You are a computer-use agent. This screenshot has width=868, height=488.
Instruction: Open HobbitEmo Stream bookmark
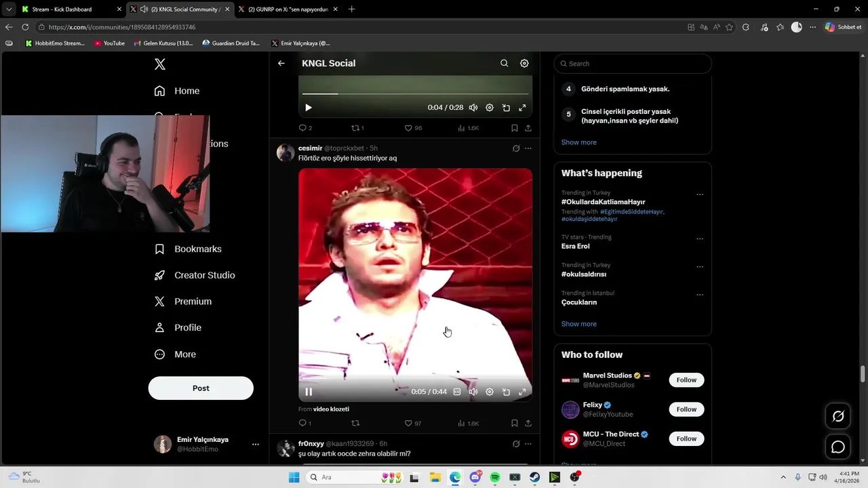55,43
